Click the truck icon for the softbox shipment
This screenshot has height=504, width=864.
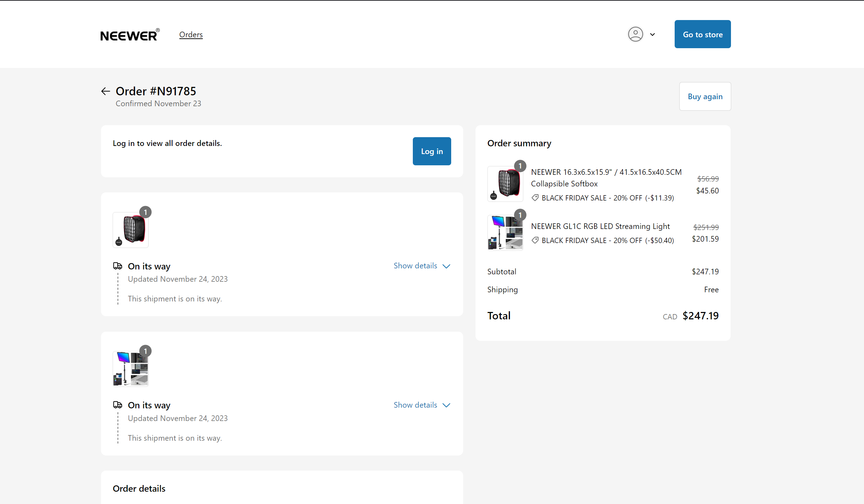click(x=118, y=266)
